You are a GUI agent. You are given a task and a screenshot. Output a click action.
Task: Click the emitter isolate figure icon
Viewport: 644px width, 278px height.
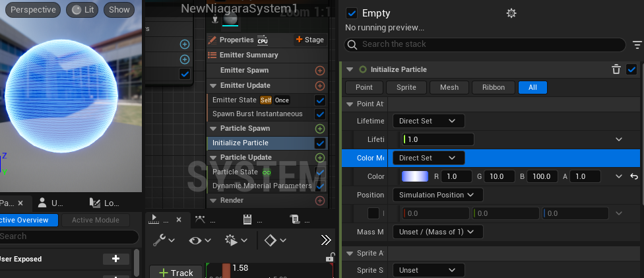[215, 19]
